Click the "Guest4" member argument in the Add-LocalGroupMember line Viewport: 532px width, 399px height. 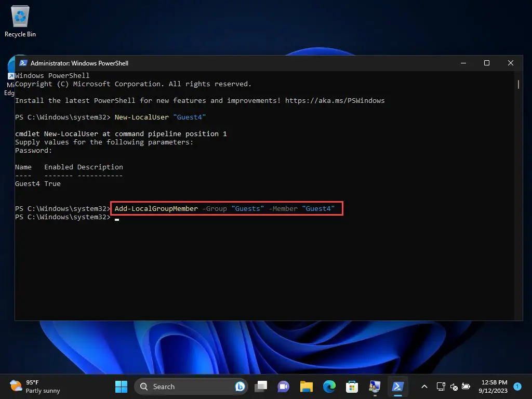coord(318,209)
